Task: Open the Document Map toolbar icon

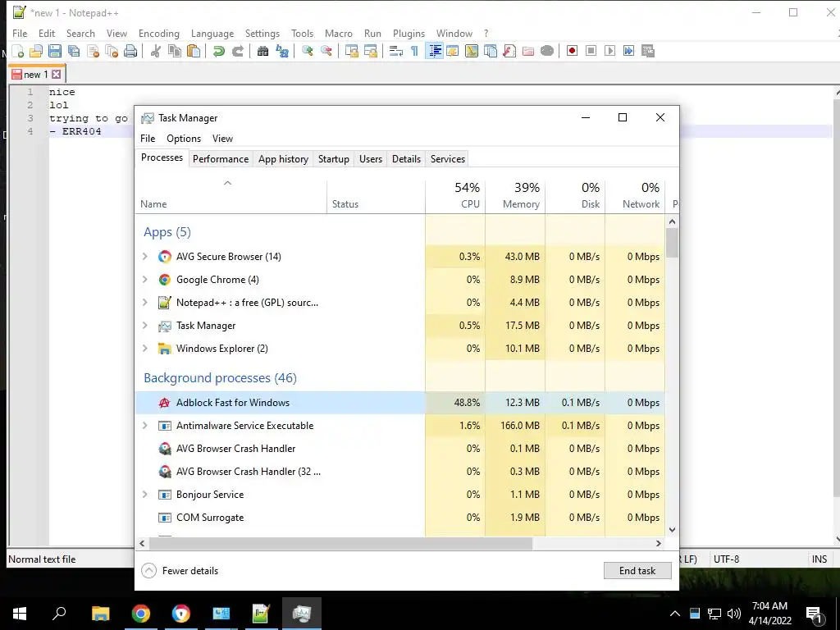Action: 472,51
